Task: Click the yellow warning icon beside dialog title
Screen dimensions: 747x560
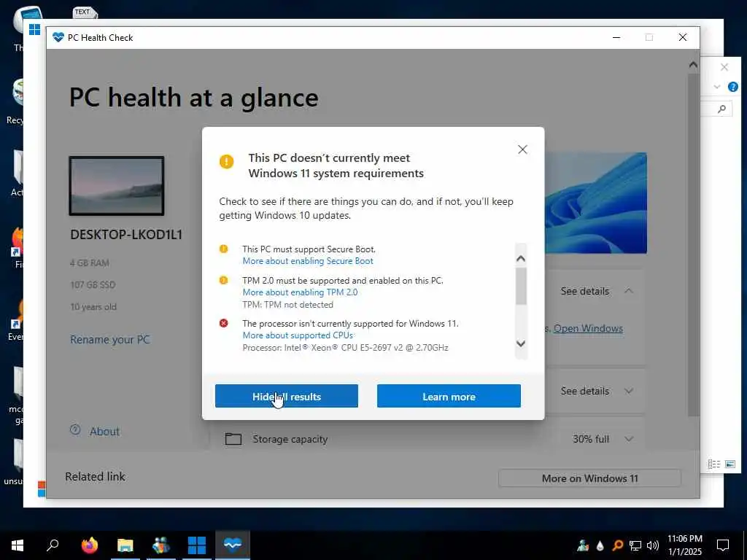Action: tap(226, 161)
